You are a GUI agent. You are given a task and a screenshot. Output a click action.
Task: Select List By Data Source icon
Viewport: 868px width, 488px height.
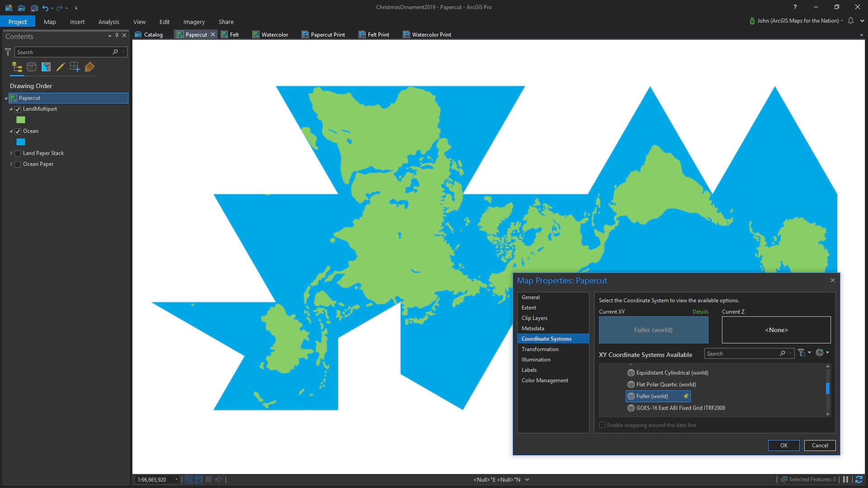pyautogui.click(x=31, y=67)
